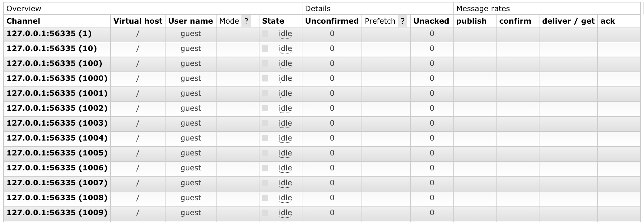The width and height of the screenshot is (644, 222).
Task: Select the idle state of channel (1004)
Action: click(285, 138)
